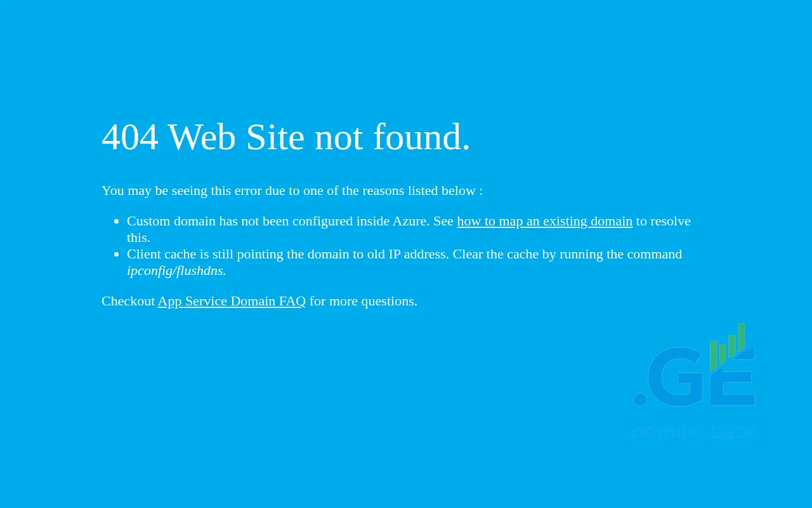Click the word 'Checkout' before the FAQ link
812x508 pixels.
coord(128,301)
